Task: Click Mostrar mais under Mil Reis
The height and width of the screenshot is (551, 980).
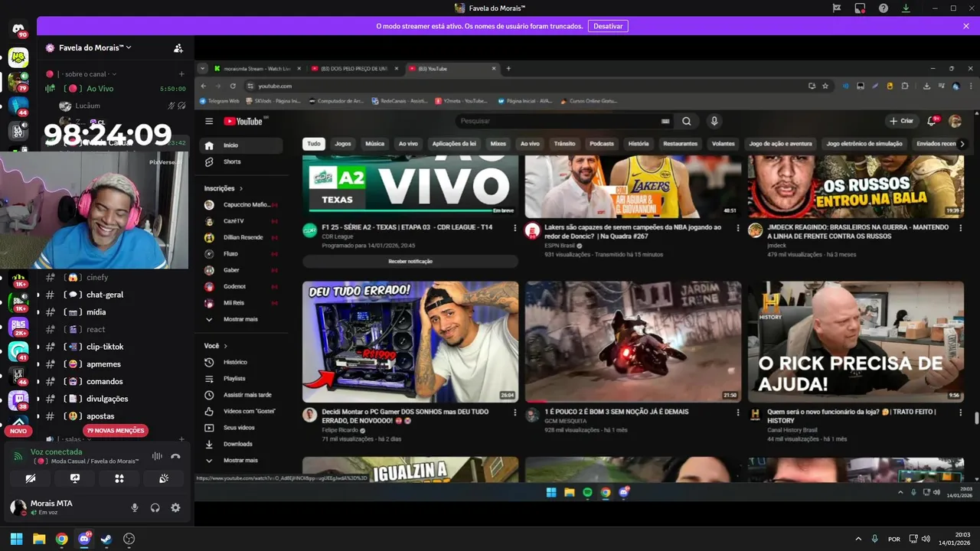Action: pyautogui.click(x=240, y=319)
